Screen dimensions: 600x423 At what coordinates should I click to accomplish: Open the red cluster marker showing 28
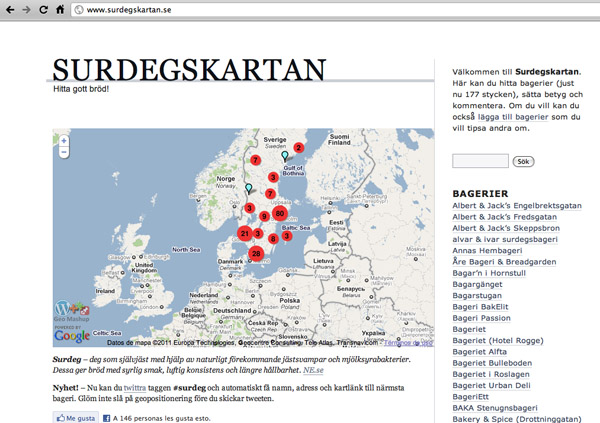tap(256, 253)
